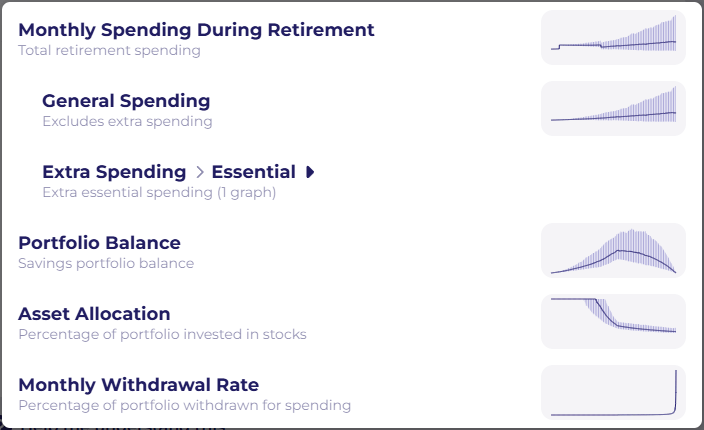Choose the General Spending menu entry
The image size is (704, 430).
click(126, 101)
